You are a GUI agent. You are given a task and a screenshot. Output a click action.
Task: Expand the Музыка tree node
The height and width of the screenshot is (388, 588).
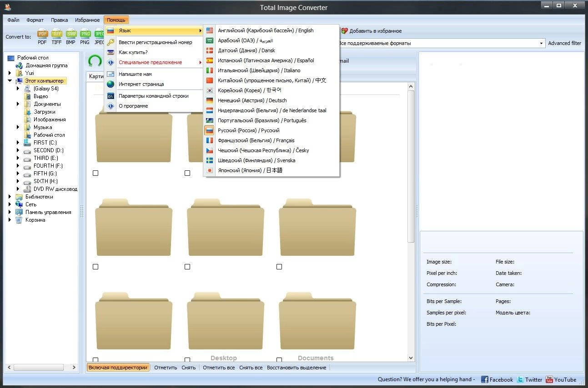[x=18, y=127]
